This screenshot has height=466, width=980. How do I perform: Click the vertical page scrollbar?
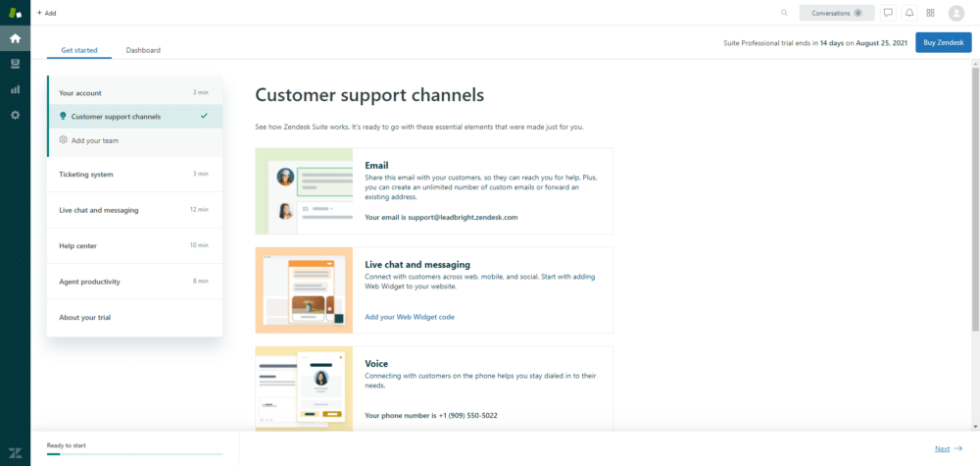976,200
